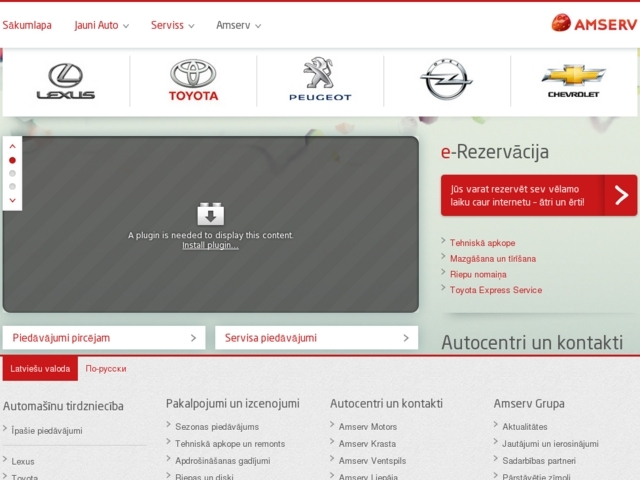Viewport: 640px width, 480px height.
Task: Expand the Serviss dropdown menu
Action: (x=173, y=25)
